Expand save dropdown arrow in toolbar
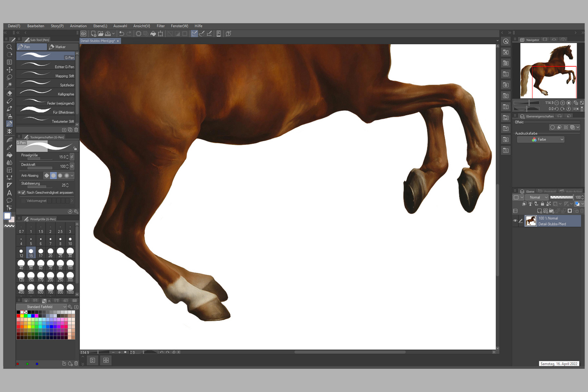The height and width of the screenshot is (392, 588). coord(114,33)
